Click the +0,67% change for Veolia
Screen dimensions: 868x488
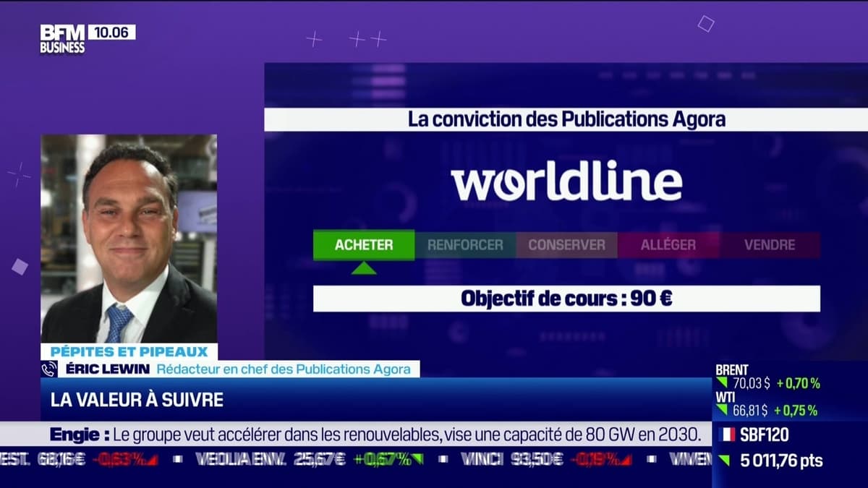click(x=388, y=458)
